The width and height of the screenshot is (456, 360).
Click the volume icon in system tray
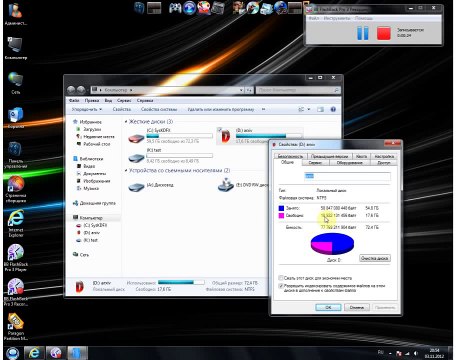(x=416, y=353)
